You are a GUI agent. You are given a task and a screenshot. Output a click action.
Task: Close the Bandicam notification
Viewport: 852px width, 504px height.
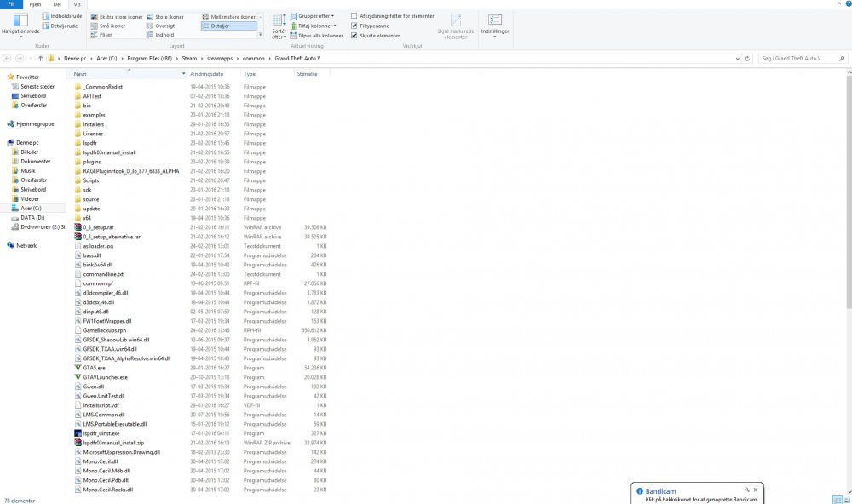tap(755, 490)
